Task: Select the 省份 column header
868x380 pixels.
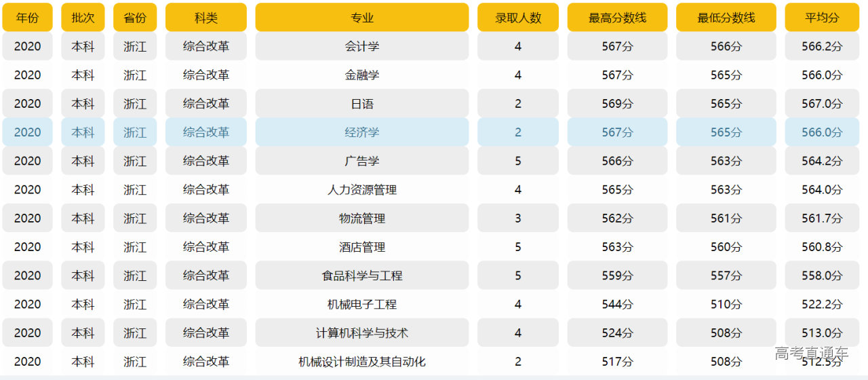Action: coord(135,18)
